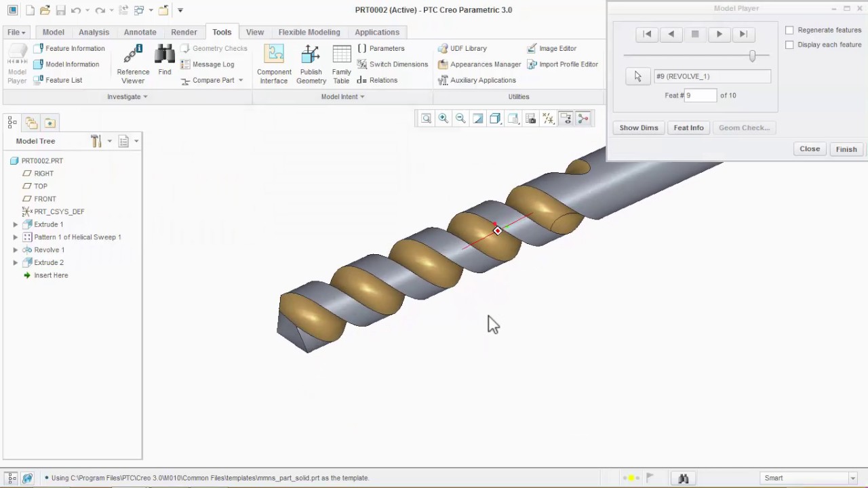Image resolution: width=868 pixels, height=488 pixels.
Task: Open the Relations editor
Action: pyautogui.click(x=377, y=80)
